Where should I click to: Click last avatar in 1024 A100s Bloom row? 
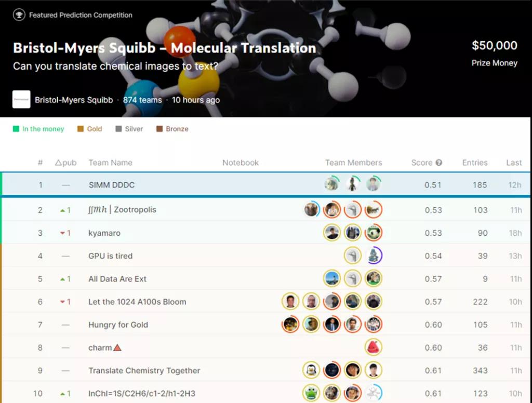[x=373, y=301]
